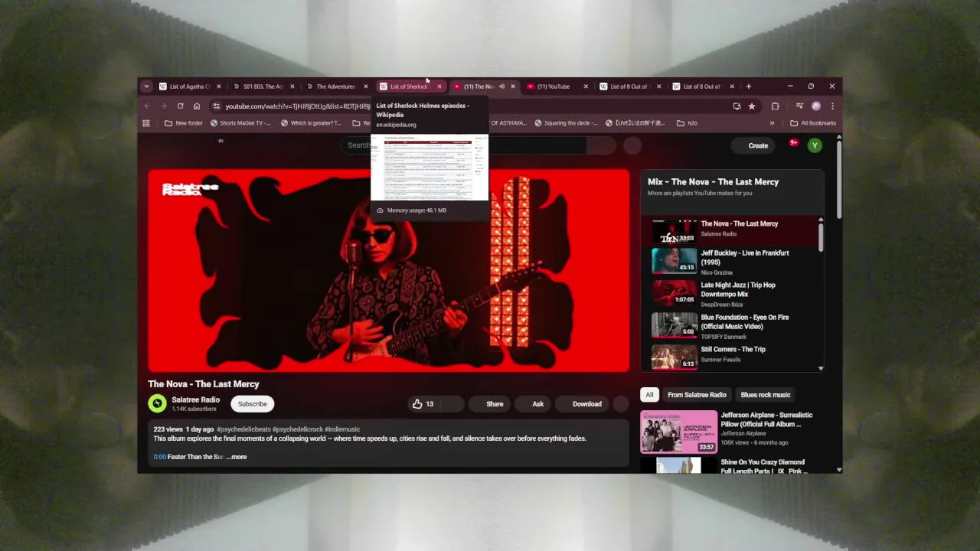The width and height of the screenshot is (980, 551).
Task: Close the (11) YouTube tab
Action: (x=586, y=86)
